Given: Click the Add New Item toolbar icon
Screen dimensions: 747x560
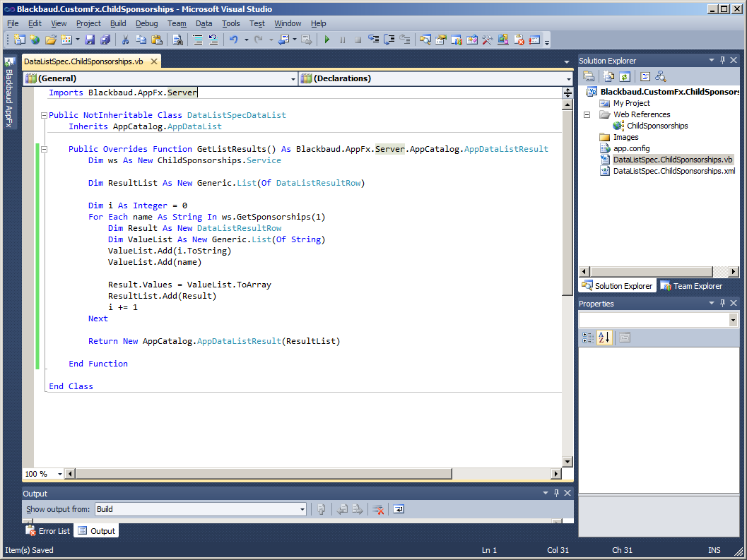Looking at the screenshot, I should coord(66,40).
